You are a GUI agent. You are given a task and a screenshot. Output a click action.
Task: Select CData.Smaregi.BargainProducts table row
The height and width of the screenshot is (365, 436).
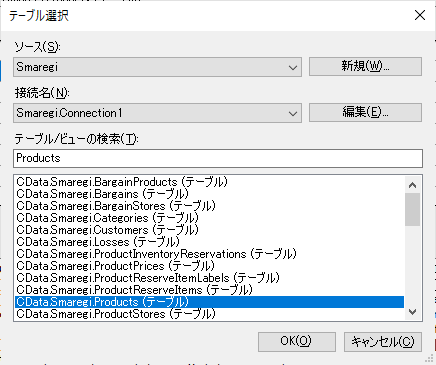click(x=209, y=182)
